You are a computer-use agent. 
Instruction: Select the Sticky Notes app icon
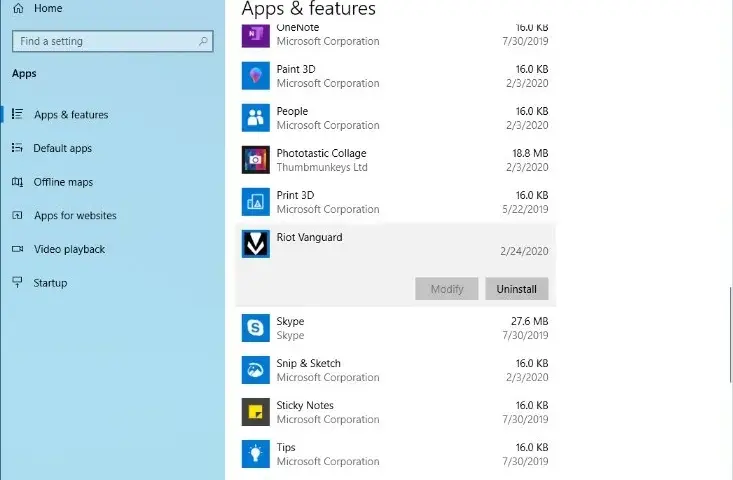[255, 412]
